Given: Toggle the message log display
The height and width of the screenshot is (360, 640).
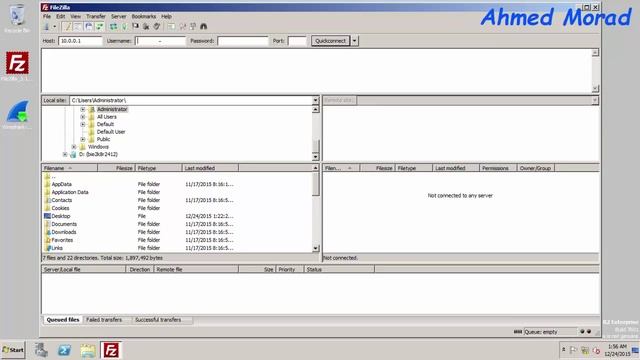Looking at the screenshot, I should tap(67, 27).
